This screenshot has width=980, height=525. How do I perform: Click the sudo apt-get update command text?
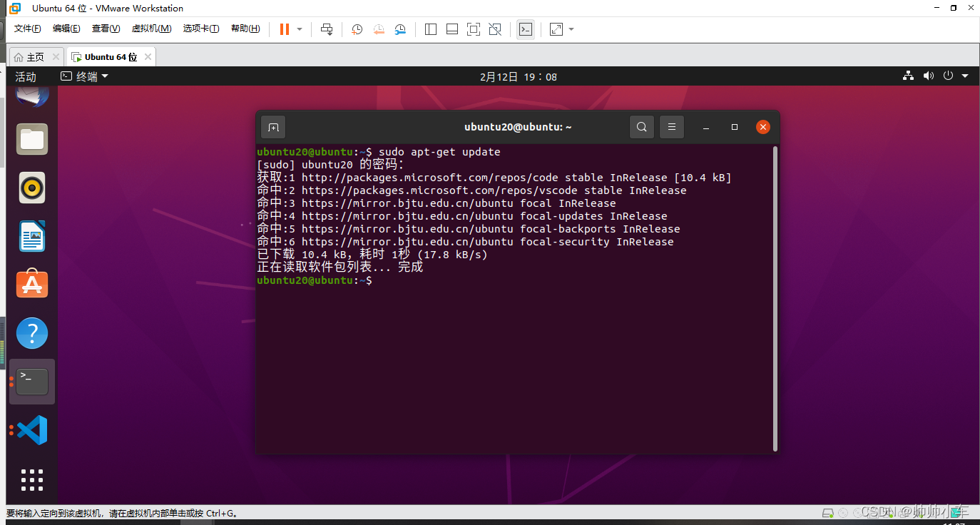(x=439, y=152)
